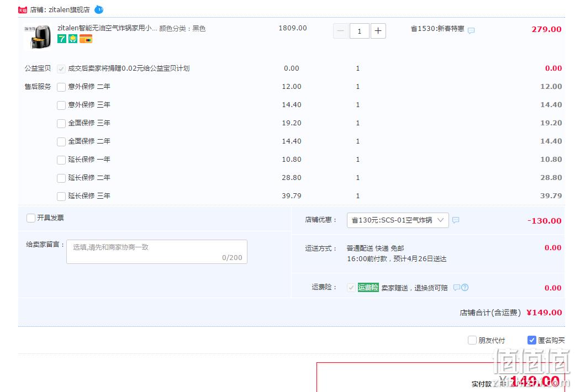Open the 店铺优惠 discount dropdown
This screenshot has height=392, width=575.
pos(398,220)
